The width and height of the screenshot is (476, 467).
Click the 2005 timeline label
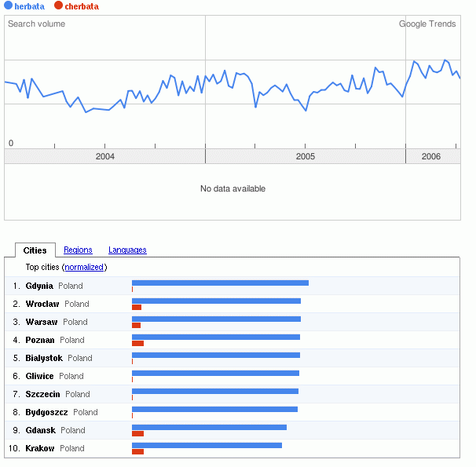(306, 157)
